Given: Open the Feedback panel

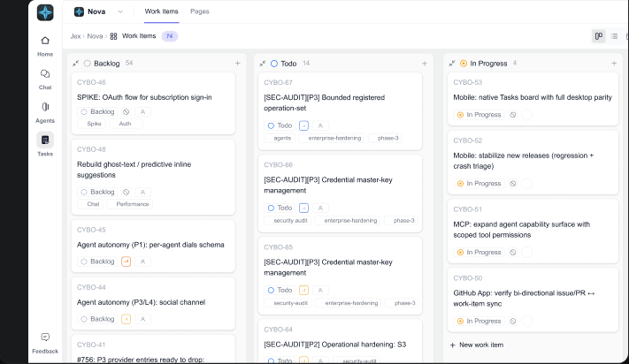Looking at the screenshot, I should point(45,343).
